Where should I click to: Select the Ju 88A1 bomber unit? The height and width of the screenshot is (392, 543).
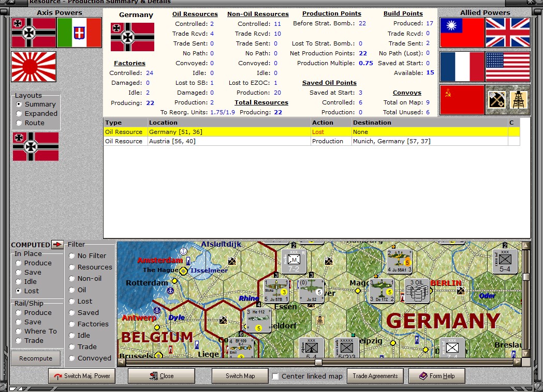pyautogui.click(x=399, y=261)
